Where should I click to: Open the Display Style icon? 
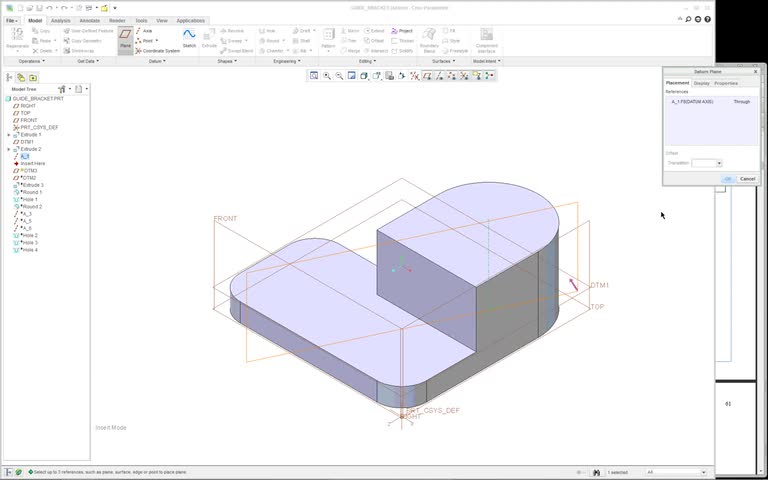click(364, 75)
